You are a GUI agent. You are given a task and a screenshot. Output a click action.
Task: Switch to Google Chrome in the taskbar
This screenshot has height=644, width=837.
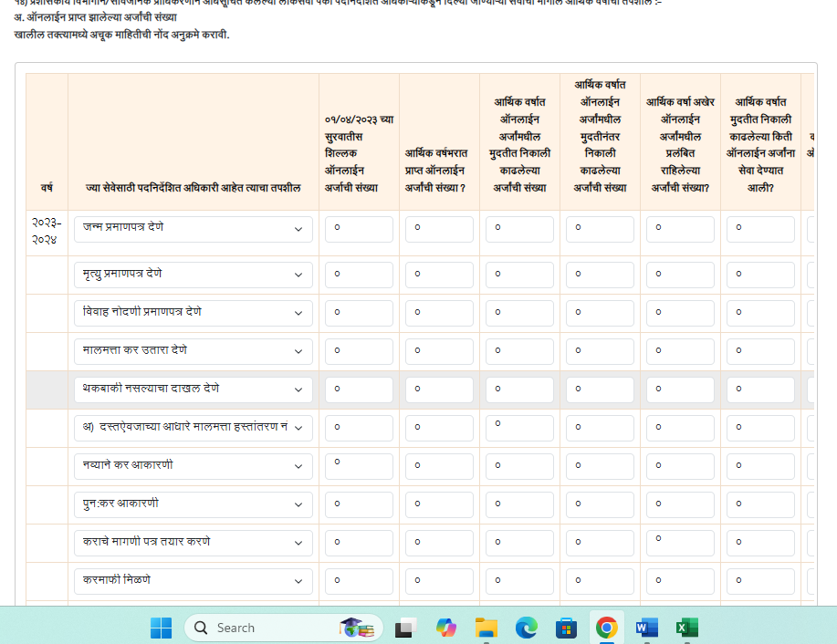pyautogui.click(x=606, y=628)
